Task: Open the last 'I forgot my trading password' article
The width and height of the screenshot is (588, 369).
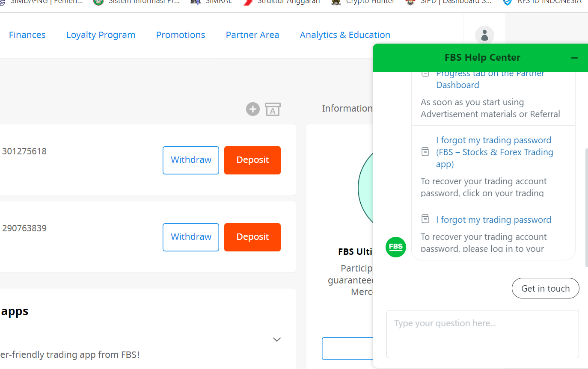Action: coord(493,220)
